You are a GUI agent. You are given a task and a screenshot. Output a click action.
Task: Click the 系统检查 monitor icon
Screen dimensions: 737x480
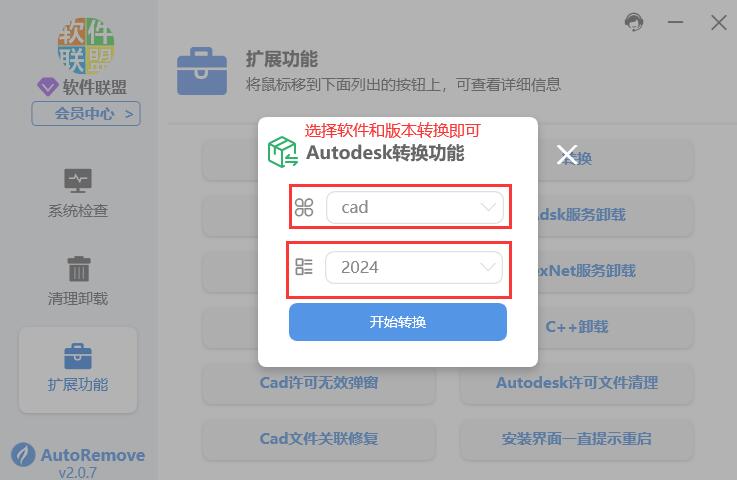pos(78,181)
